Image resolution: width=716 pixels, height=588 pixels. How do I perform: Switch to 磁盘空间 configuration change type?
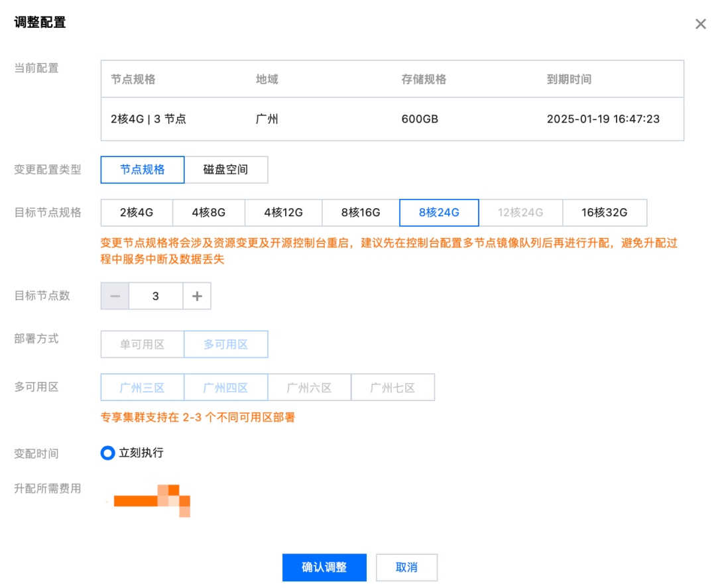pos(226,170)
